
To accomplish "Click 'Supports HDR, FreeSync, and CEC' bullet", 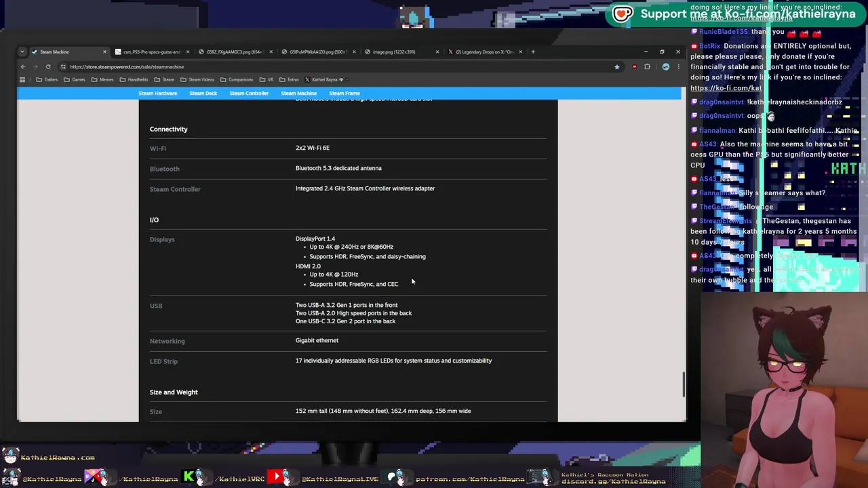I will click(354, 284).
